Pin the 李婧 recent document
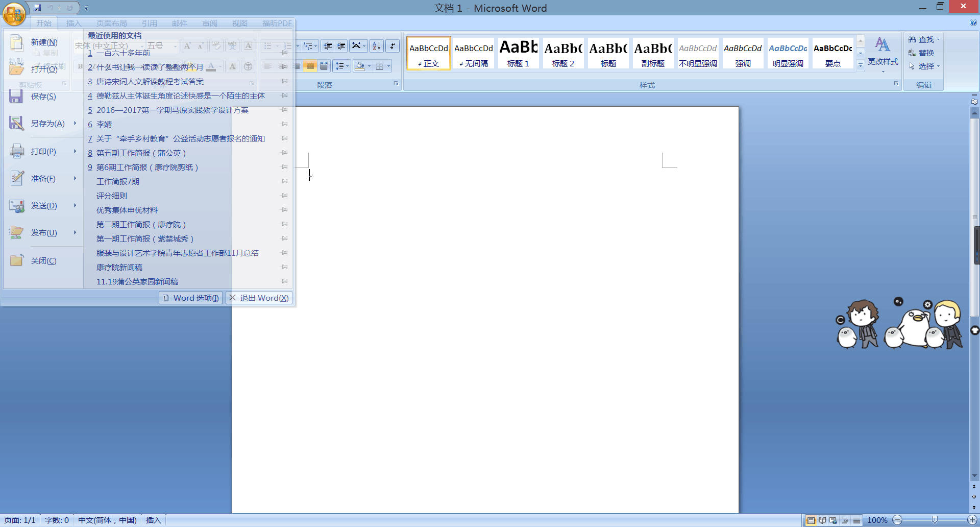The width and height of the screenshot is (980, 527). click(285, 124)
